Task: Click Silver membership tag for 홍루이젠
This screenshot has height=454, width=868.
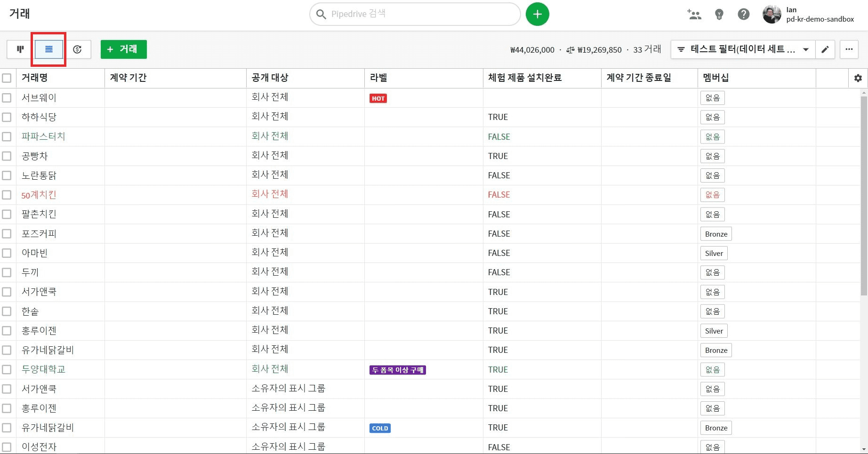Action: tap(714, 331)
